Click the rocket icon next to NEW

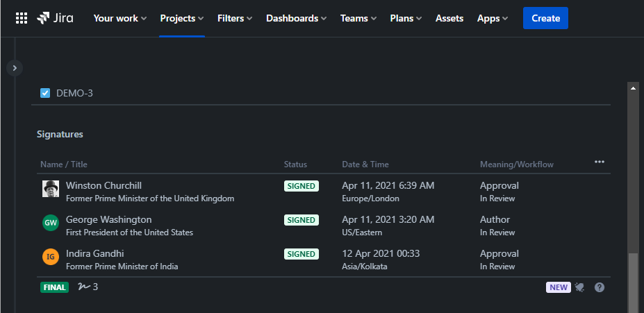pos(579,287)
